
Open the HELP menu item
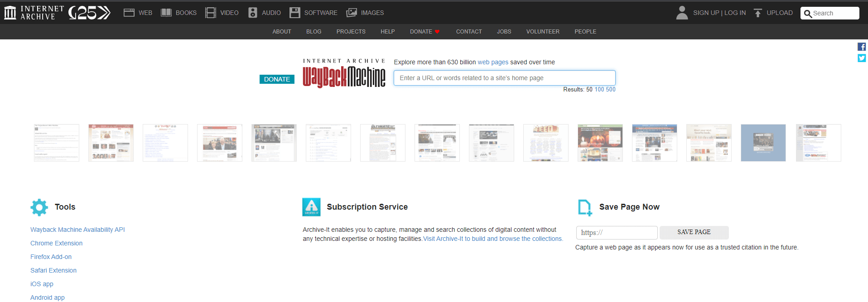pyautogui.click(x=388, y=32)
